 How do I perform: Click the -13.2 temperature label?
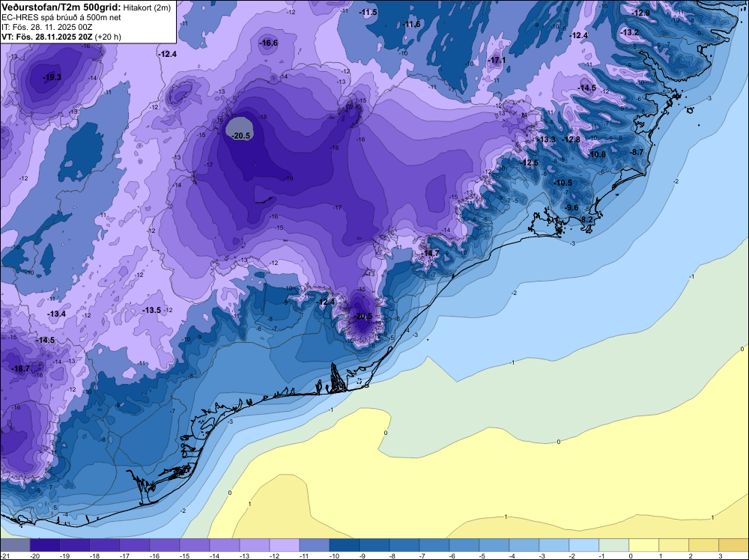pos(630,32)
